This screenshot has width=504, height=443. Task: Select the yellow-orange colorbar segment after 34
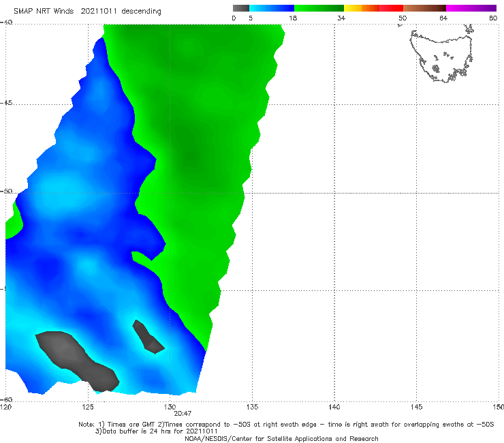(x=361, y=8)
